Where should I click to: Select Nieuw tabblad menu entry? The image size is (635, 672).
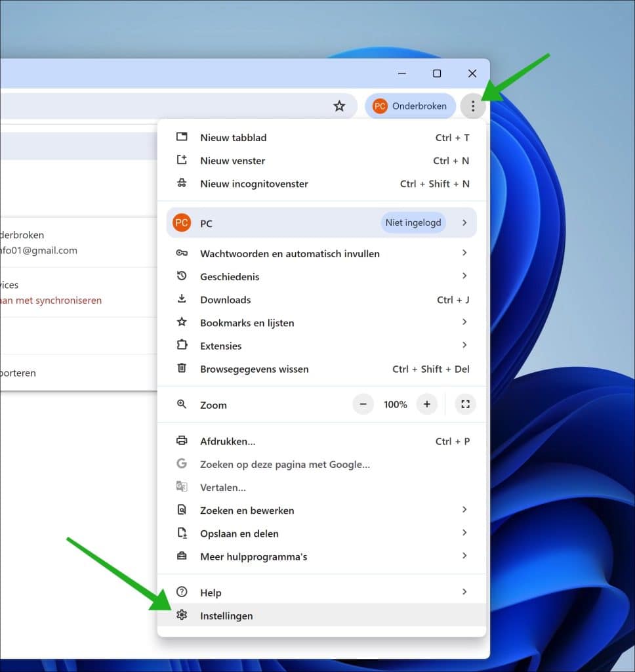click(322, 138)
